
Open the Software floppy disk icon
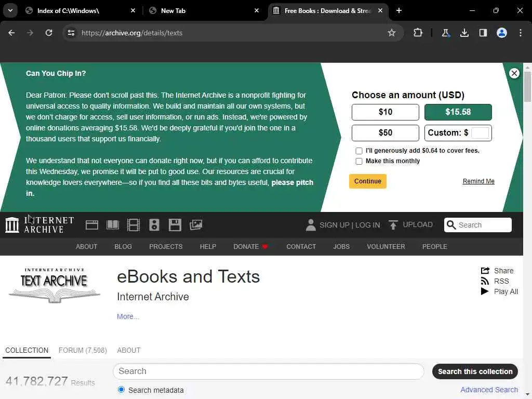coord(175,225)
